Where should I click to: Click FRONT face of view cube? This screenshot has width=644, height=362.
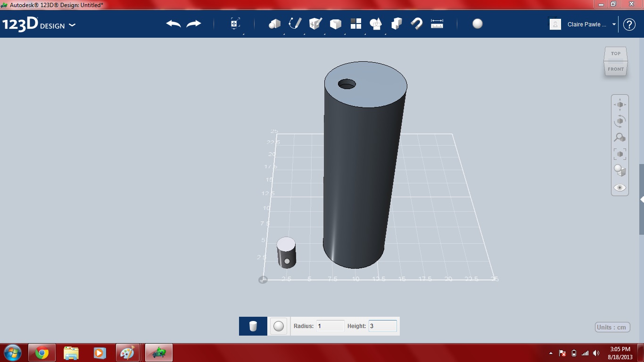616,69
